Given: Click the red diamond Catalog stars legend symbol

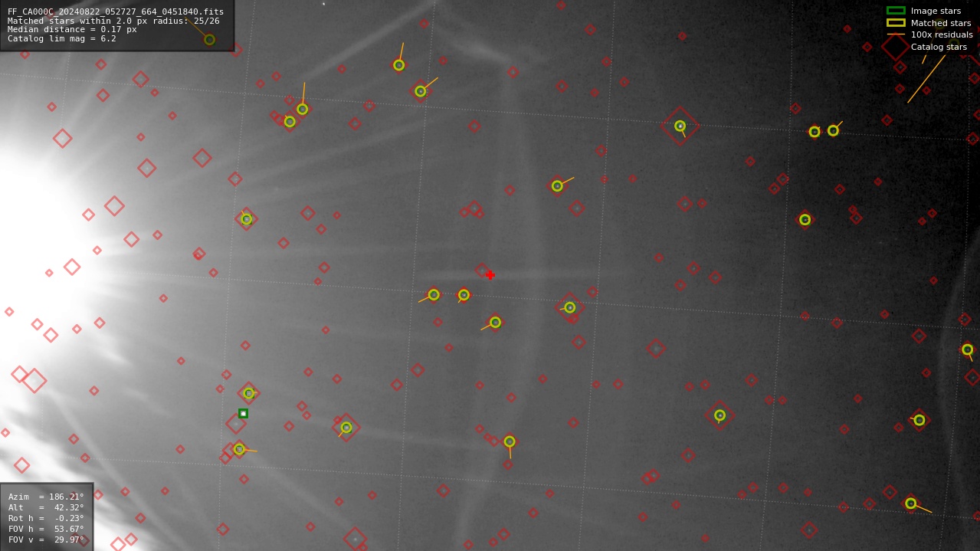Looking at the screenshot, I should pos(896,47).
